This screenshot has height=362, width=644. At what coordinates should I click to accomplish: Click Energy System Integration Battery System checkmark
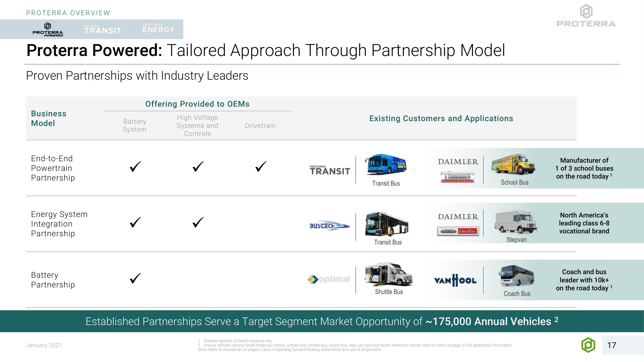(135, 222)
